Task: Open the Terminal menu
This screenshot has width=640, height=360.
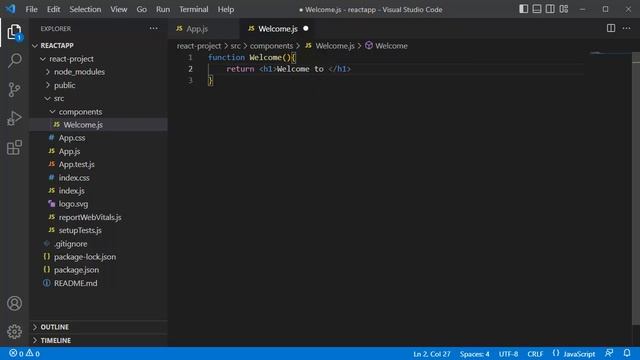Action: (193, 9)
